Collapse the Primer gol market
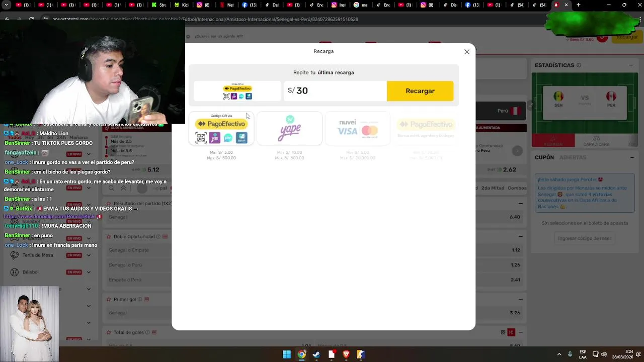Viewport: 644px width, 362px height. pos(521,299)
